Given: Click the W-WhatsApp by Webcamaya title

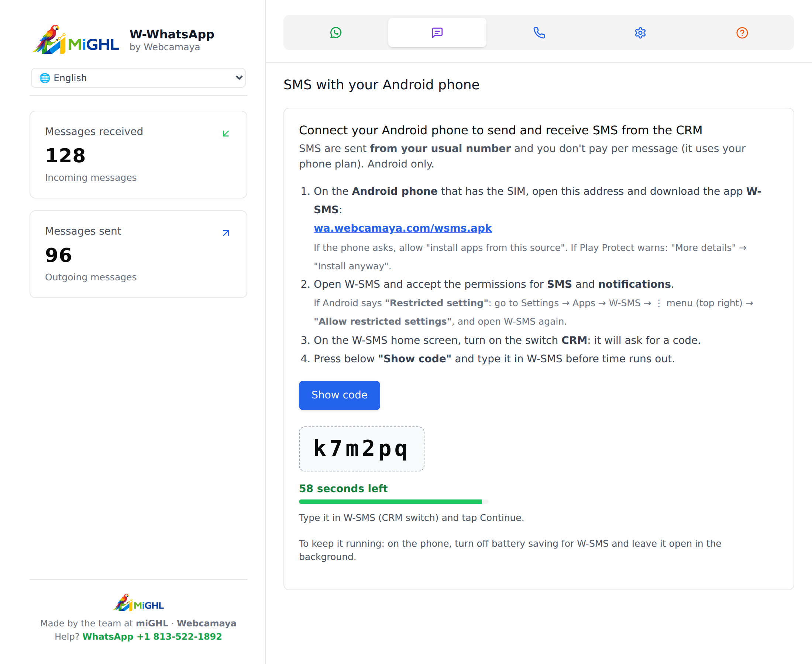Looking at the screenshot, I should pos(172,40).
